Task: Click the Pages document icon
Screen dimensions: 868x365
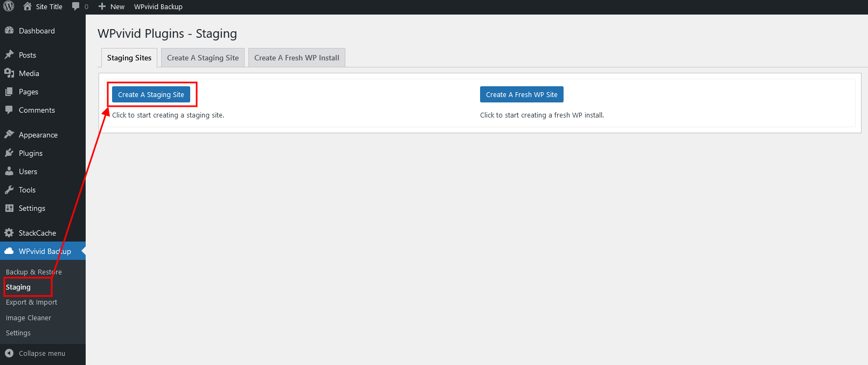Action: coord(9,92)
